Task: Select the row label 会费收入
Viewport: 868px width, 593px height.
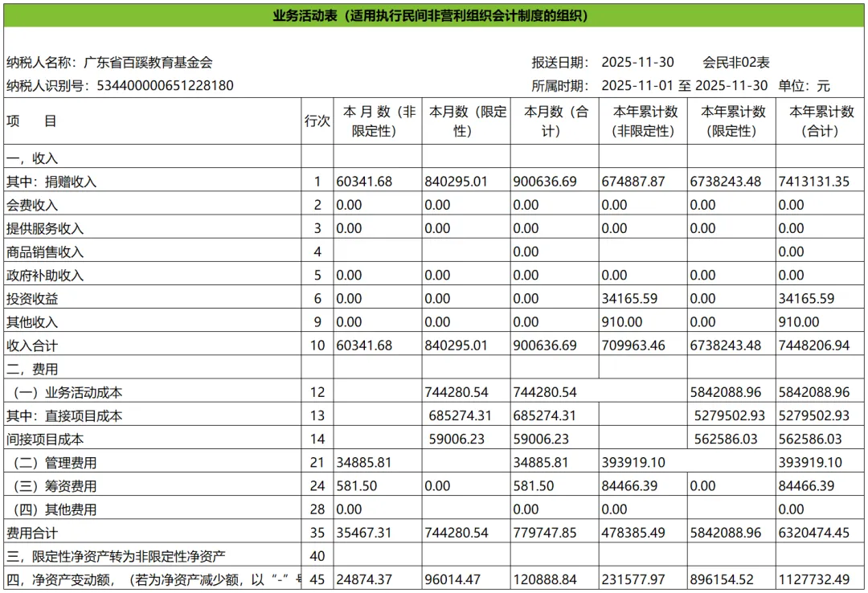Action: [32, 206]
